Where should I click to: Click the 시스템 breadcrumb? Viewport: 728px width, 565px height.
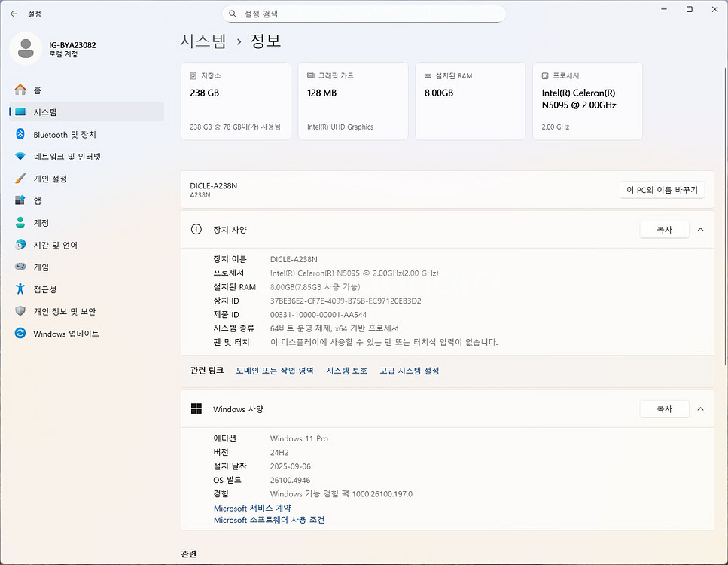(x=203, y=41)
